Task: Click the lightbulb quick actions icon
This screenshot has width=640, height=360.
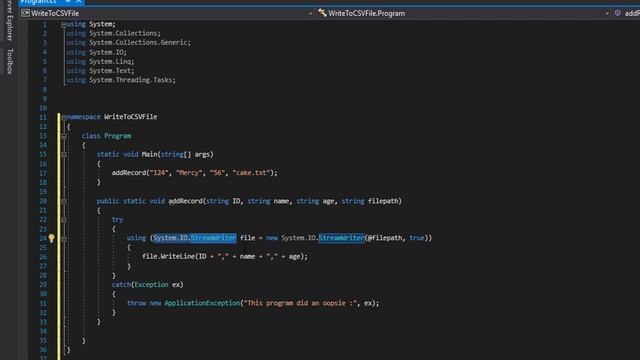Action: (x=51, y=238)
